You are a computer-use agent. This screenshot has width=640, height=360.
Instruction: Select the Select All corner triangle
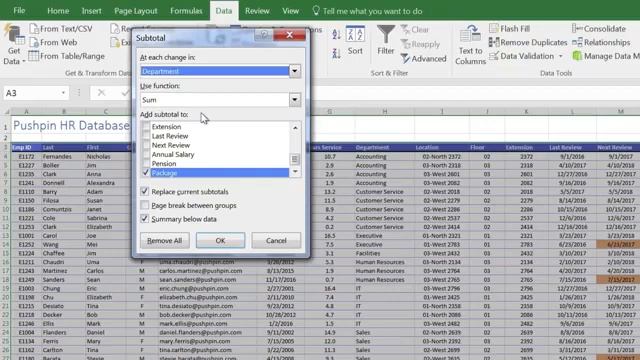[6, 111]
